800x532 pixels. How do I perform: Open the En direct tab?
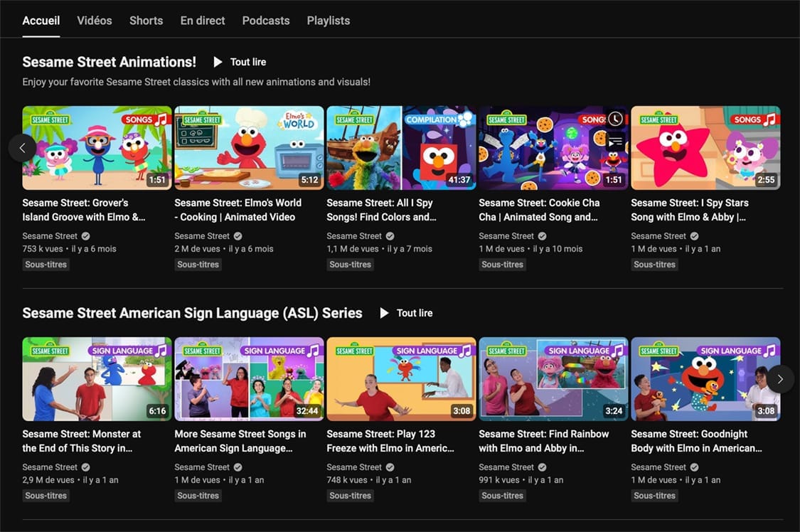tap(203, 21)
